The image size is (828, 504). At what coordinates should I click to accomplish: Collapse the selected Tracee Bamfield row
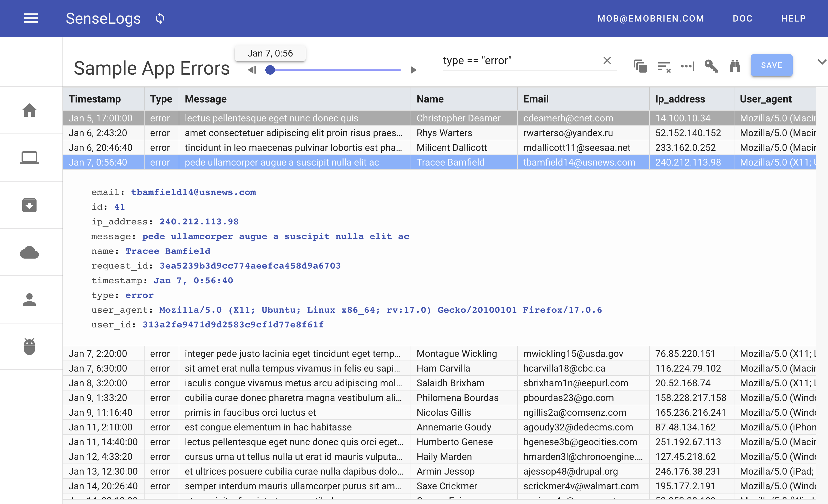point(439,162)
